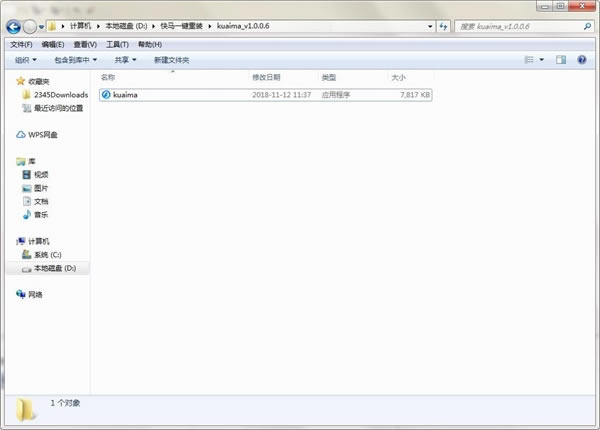Sort by the 名称 column header
Image resolution: width=600 pixels, height=430 pixels.
pyautogui.click(x=108, y=77)
